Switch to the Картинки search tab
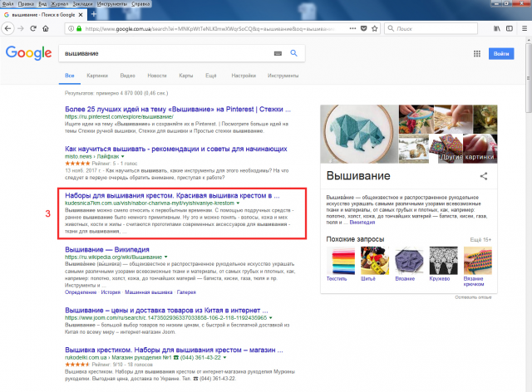532x392 pixels. click(97, 76)
